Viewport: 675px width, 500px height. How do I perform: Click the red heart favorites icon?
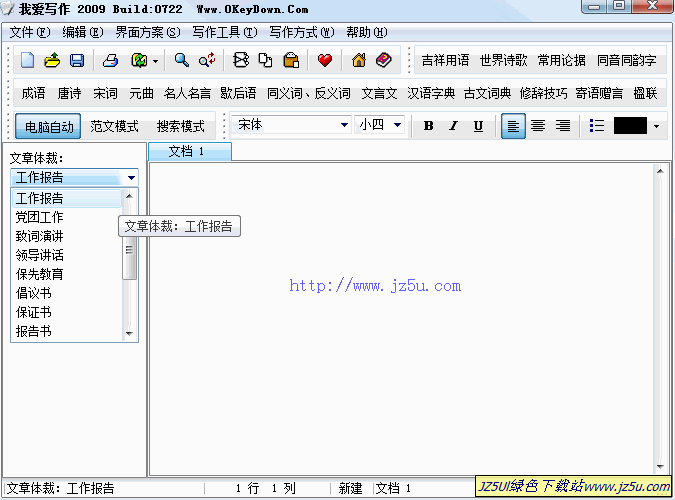[x=325, y=61]
